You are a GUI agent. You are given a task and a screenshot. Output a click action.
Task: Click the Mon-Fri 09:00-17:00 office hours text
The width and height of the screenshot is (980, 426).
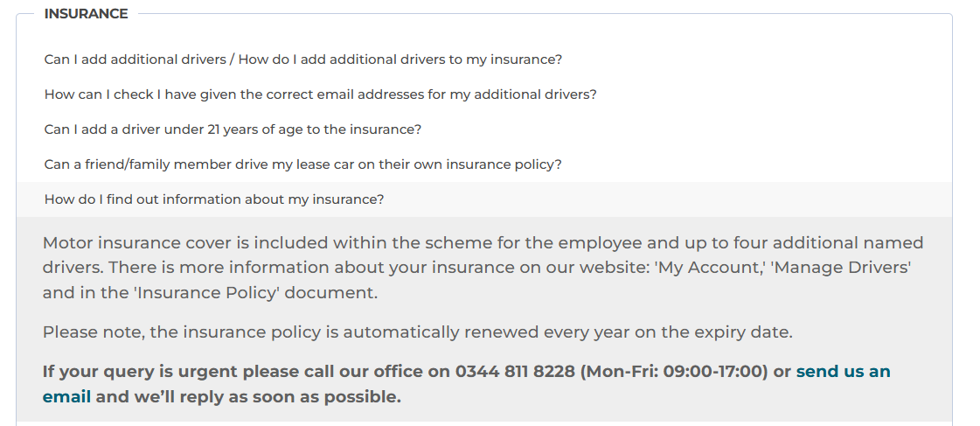673,371
